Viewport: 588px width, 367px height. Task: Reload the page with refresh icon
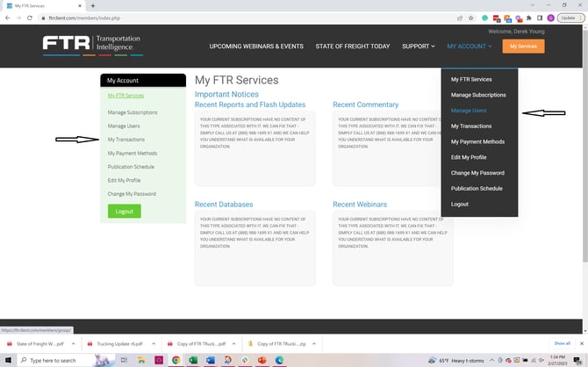(x=30, y=18)
